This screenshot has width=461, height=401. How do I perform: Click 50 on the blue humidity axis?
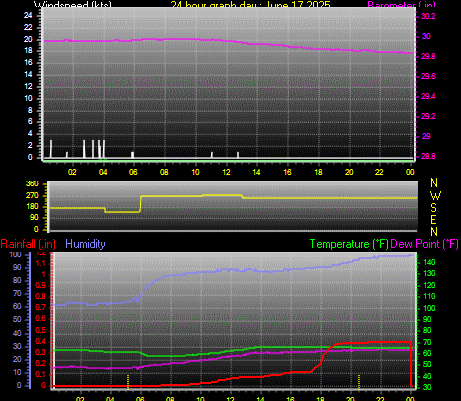(x=17, y=320)
